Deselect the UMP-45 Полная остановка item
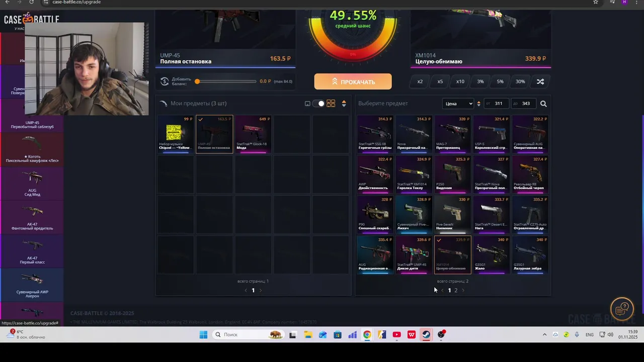644x362 pixels. pyautogui.click(x=214, y=134)
